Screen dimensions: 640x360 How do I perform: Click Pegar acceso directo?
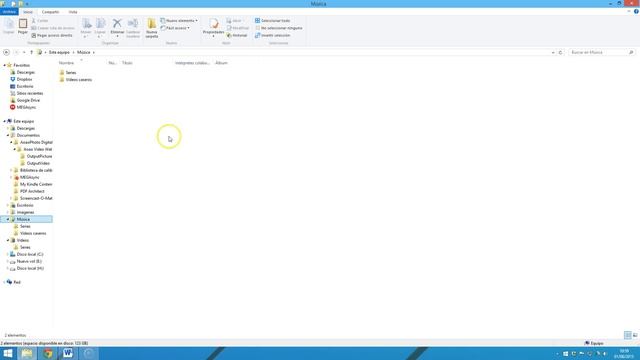pos(52,36)
